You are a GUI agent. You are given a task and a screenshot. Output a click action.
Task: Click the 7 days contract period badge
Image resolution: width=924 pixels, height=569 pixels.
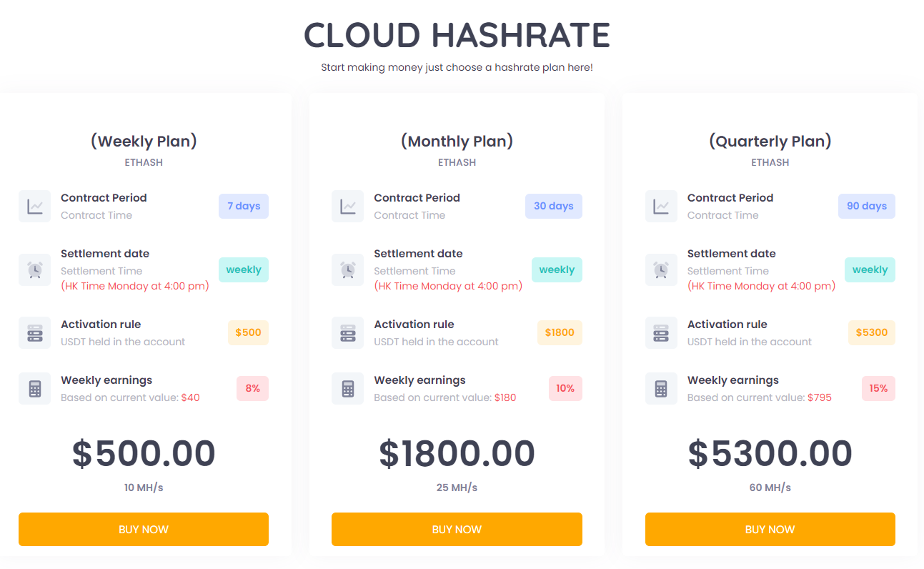[244, 206]
